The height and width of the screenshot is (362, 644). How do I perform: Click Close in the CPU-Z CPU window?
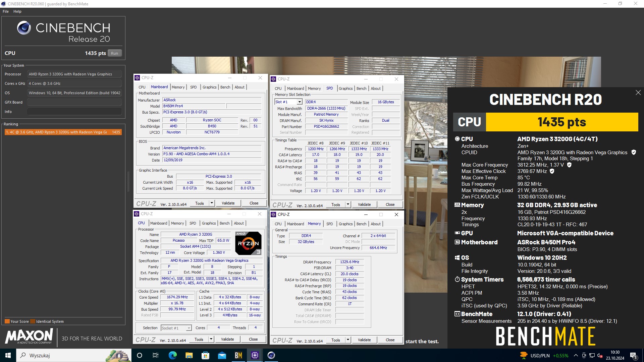pyautogui.click(x=253, y=339)
